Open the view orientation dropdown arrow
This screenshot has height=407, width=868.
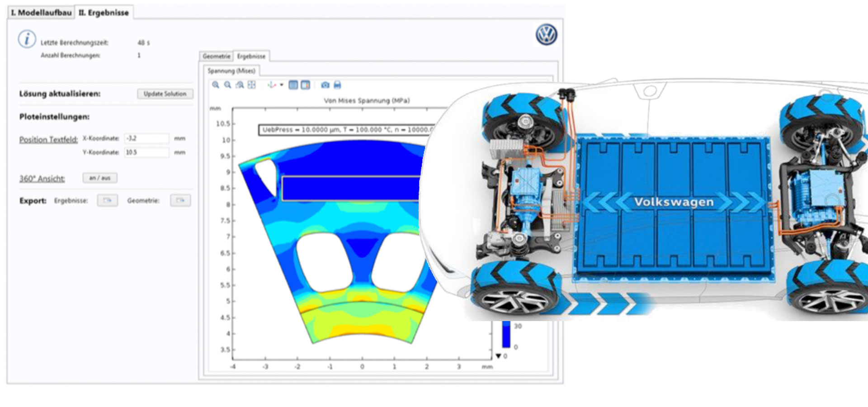pos(281,85)
